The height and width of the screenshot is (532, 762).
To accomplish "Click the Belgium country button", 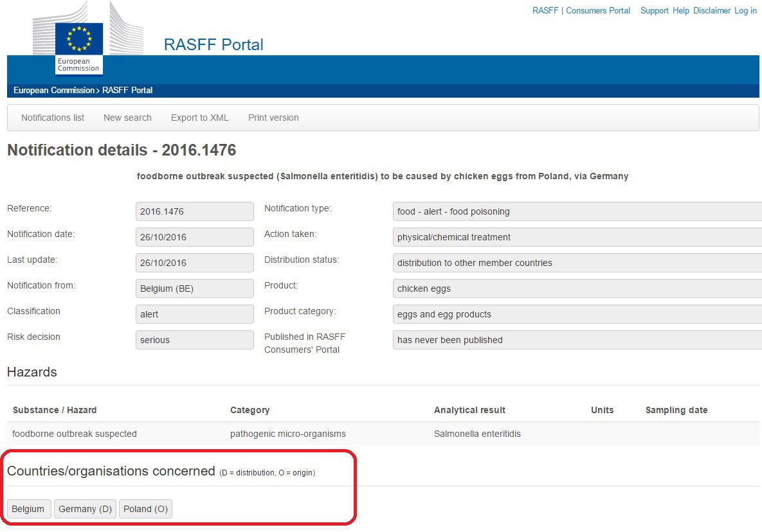I will point(28,509).
